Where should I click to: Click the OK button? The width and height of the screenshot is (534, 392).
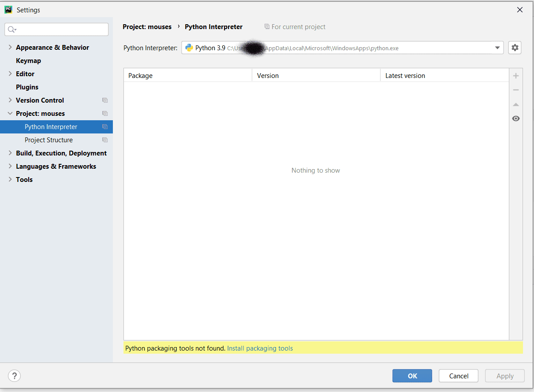(x=412, y=376)
